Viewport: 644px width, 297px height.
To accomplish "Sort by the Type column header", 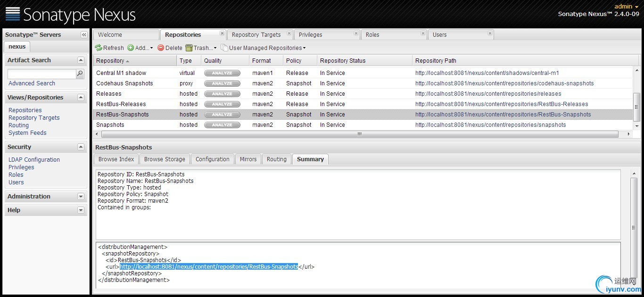I will click(188, 61).
